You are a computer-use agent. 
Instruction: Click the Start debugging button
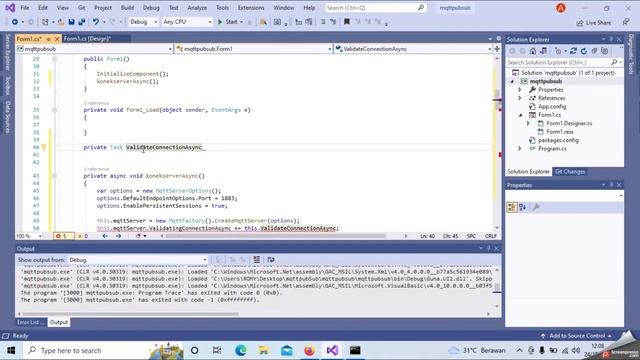230,22
